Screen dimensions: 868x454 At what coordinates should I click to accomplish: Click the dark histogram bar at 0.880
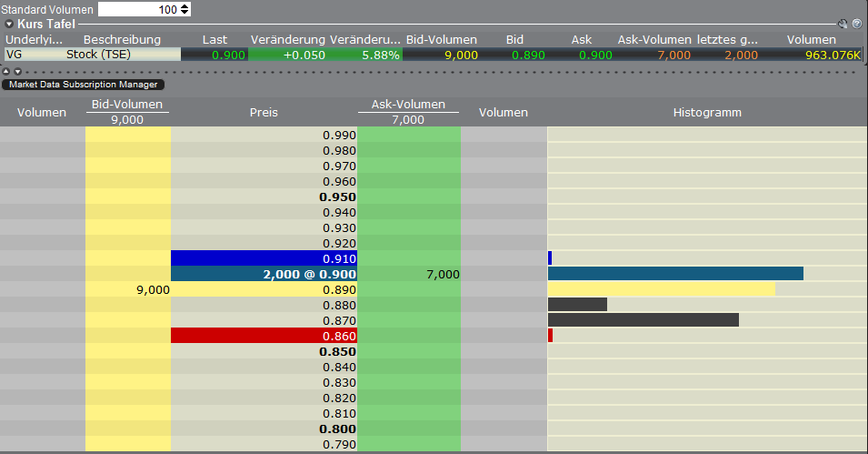pyautogui.click(x=577, y=304)
